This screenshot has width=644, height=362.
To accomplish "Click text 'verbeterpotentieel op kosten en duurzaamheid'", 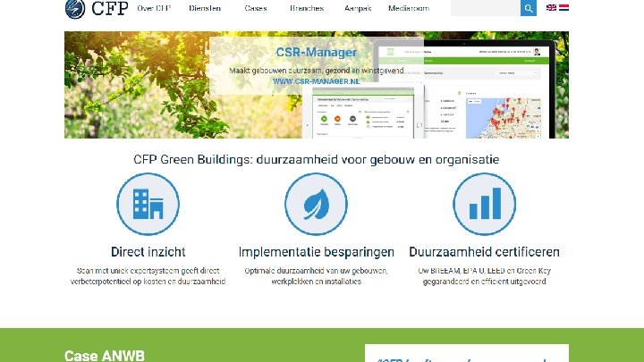I will pos(148,282).
